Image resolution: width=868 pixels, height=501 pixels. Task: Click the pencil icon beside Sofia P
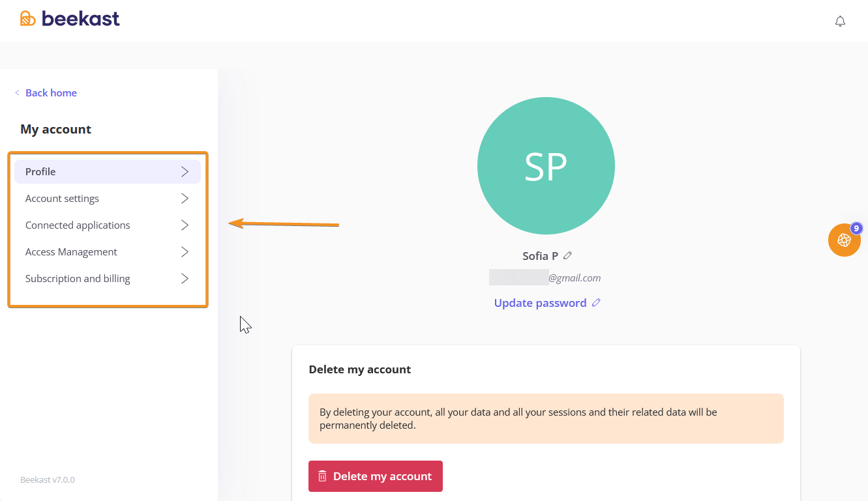(x=568, y=255)
